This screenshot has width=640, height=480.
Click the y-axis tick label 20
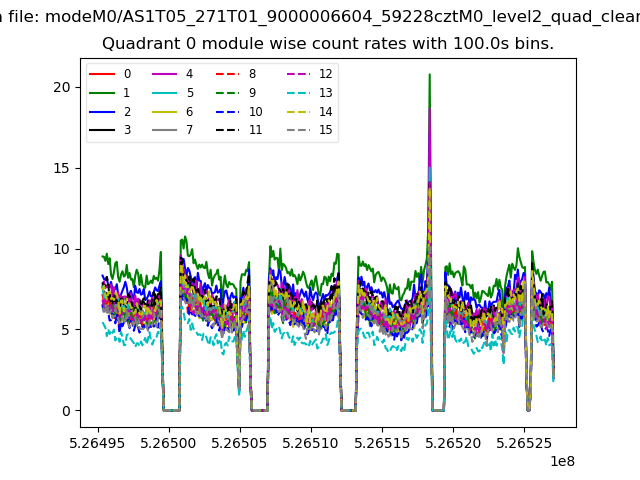[62, 87]
